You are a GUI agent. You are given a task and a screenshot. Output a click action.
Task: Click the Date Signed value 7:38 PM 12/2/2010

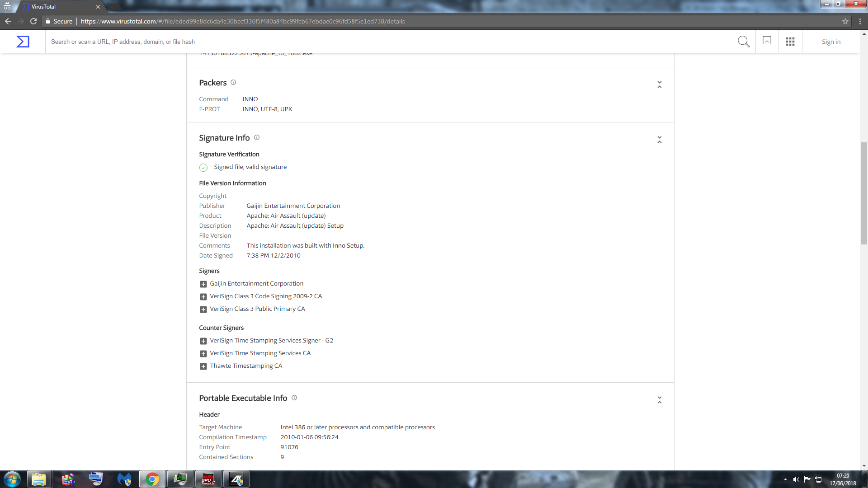pos(273,255)
